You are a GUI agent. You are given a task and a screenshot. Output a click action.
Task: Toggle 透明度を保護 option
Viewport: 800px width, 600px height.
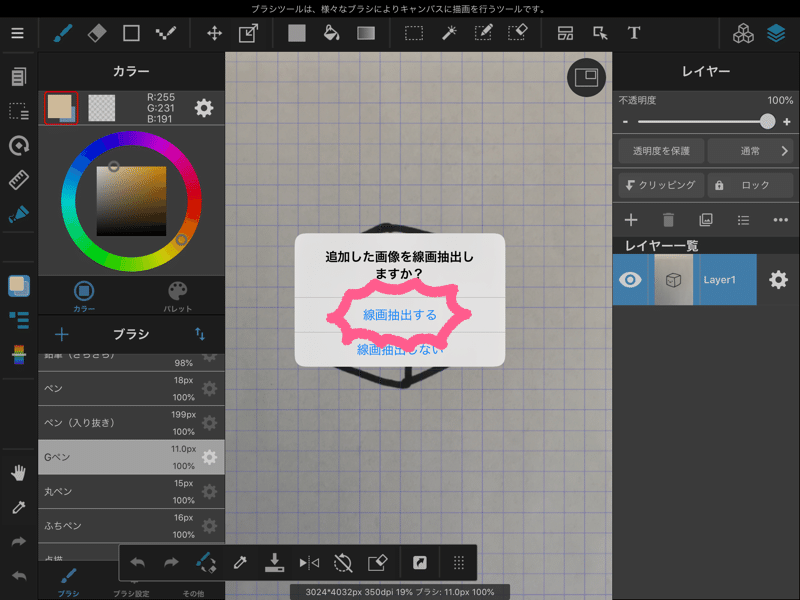coord(661,151)
